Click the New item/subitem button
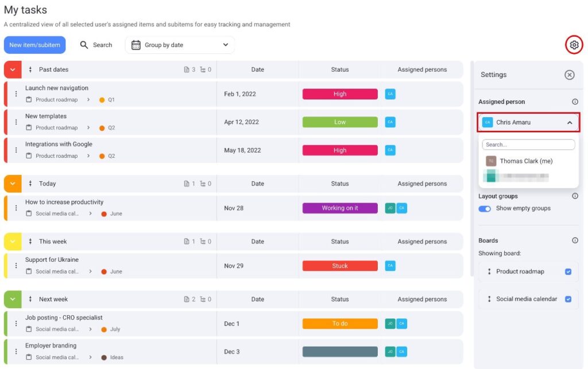The image size is (588, 369). point(35,45)
